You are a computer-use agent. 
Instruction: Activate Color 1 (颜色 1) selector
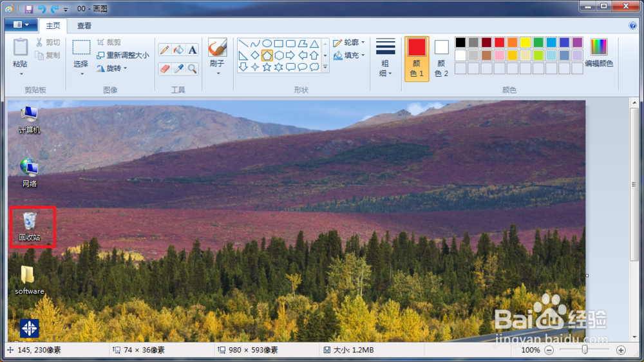417,59
